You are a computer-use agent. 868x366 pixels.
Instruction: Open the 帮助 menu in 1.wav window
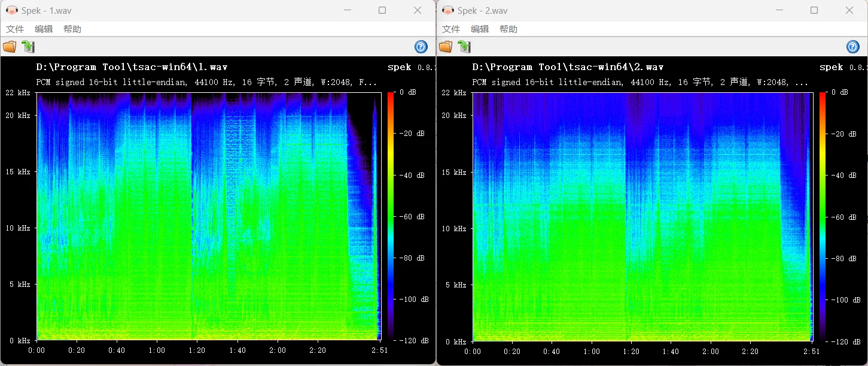72,29
